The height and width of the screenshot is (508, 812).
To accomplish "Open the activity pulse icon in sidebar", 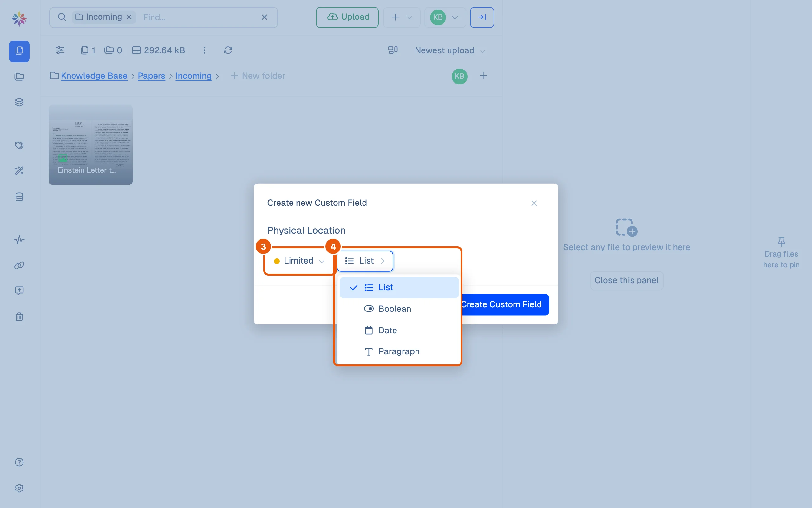I will [x=19, y=239].
